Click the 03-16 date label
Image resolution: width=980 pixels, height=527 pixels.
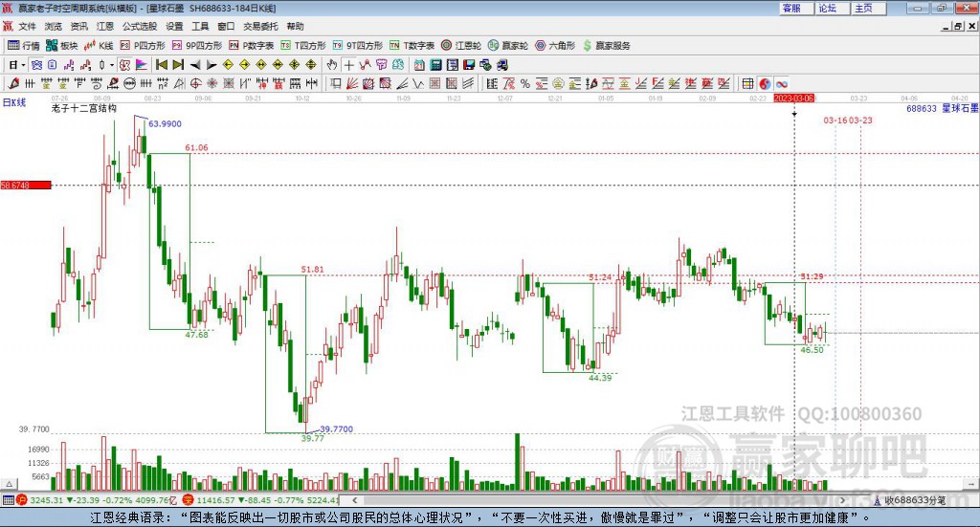pos(835,120)
